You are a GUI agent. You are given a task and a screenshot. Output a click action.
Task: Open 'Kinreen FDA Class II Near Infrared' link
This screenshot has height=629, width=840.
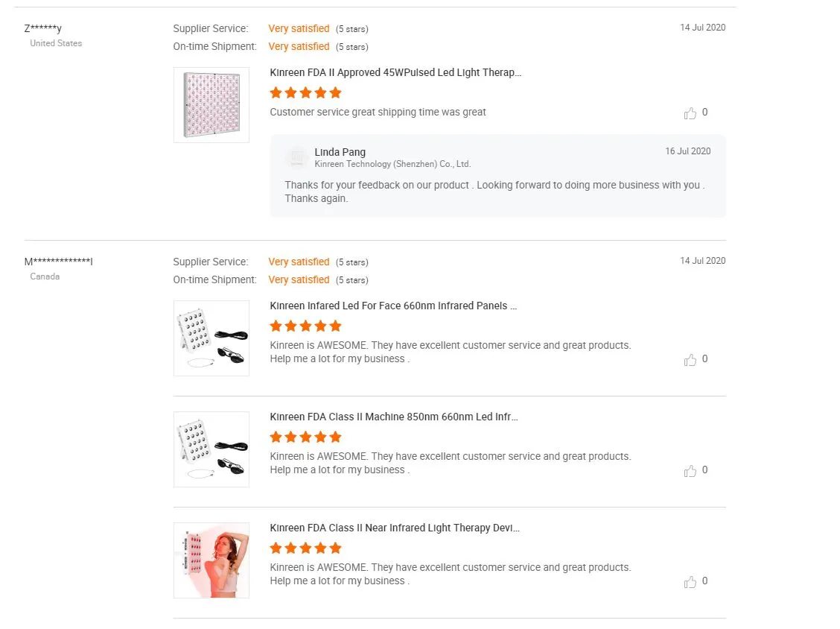[x=395, y=528]
